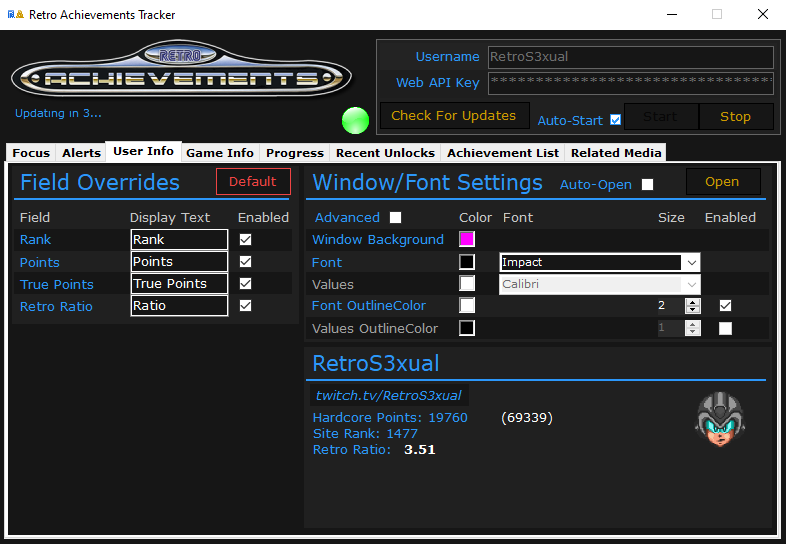
Task: Open the Achievement List tab
Action: pyautogui.click(x=503, y=153)
